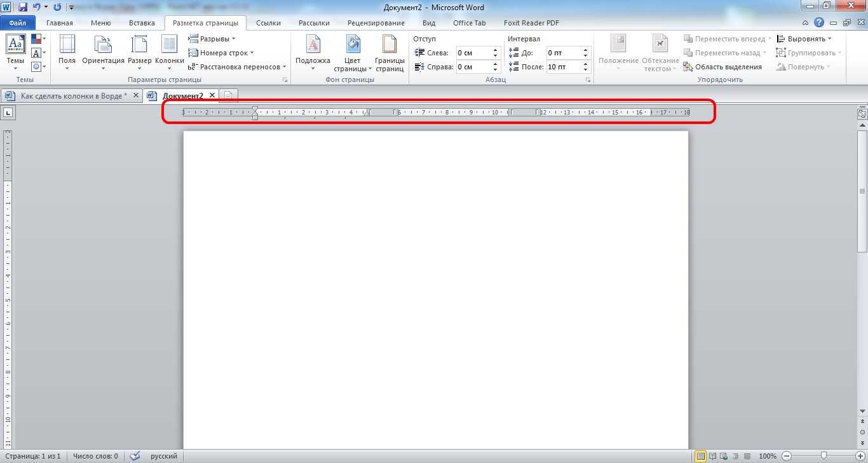868x463 pixels.
Task: Close Как сделать колонки в Ворде tab
Action: pyautogui.click(x=136, y=95)
